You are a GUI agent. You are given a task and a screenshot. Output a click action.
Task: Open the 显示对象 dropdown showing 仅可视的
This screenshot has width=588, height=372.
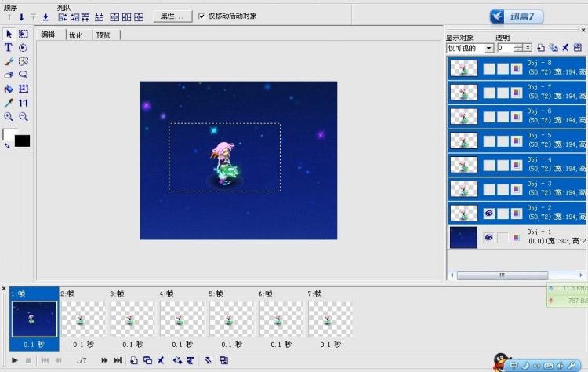[x=470, y=48]
